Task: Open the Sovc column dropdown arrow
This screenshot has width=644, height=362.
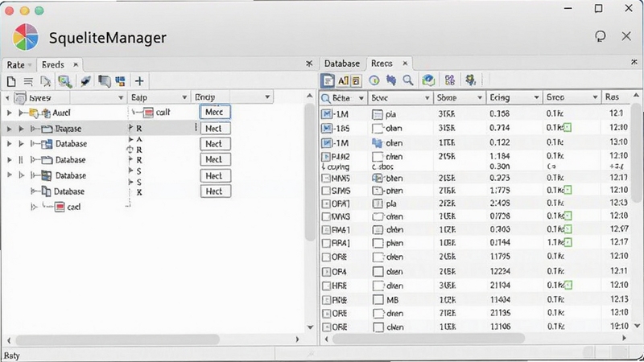Action: coord(427,98)
